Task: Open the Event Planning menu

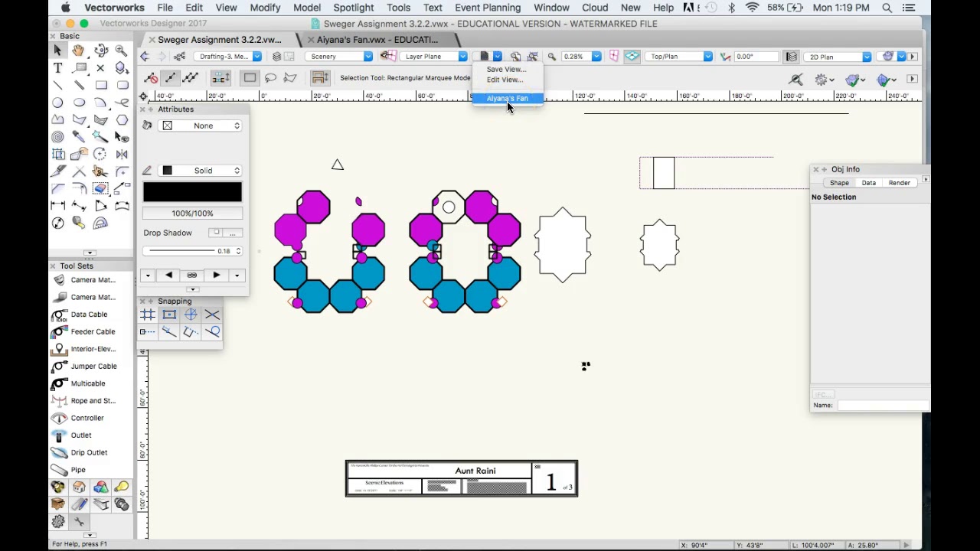Action: [488, 8]
